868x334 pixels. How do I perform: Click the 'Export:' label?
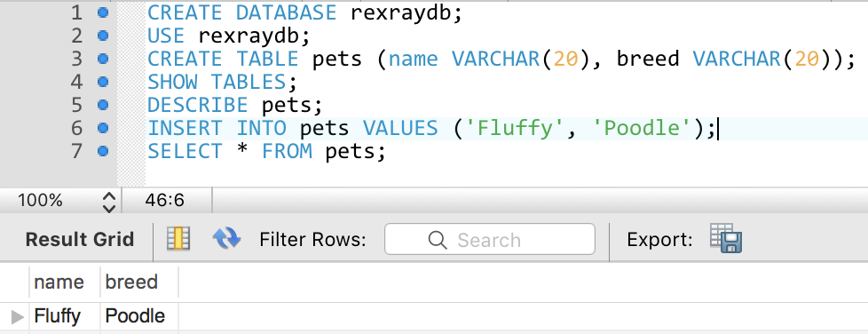coord(659,239)
